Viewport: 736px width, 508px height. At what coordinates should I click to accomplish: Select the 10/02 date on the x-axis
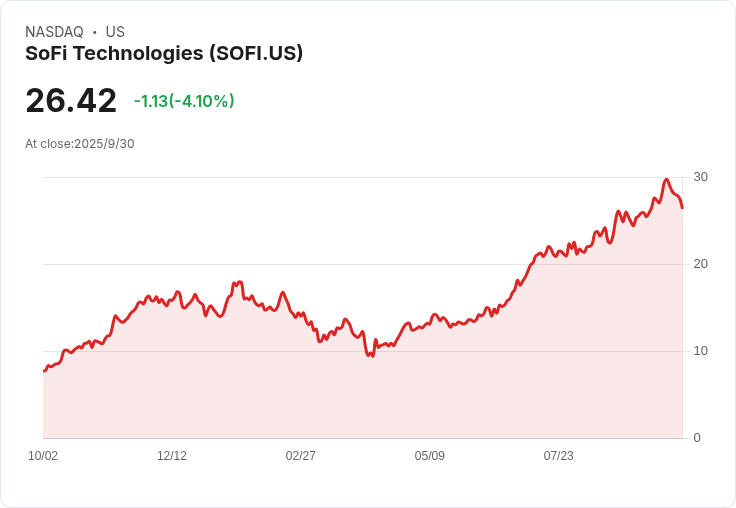43,456
